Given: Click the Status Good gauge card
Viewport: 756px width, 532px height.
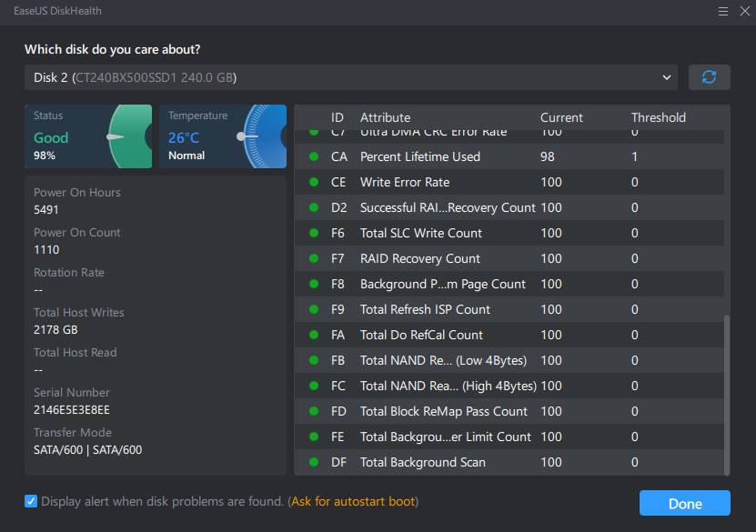Looking at the screenshot, I should pos(88,136).
